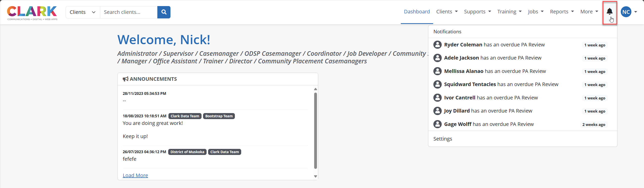Click Gage Wolff's avatar icon in notifications
Screen dimensions: 644x188
pos(437,124)
